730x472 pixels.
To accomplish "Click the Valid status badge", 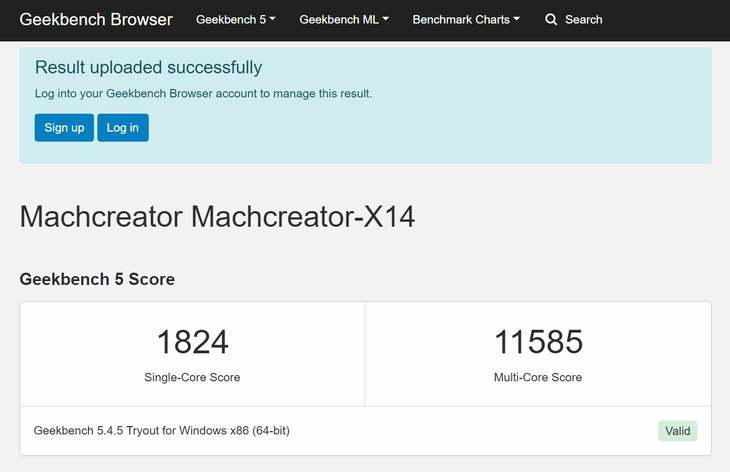I will pyautogui.click(x=677, y=431).
